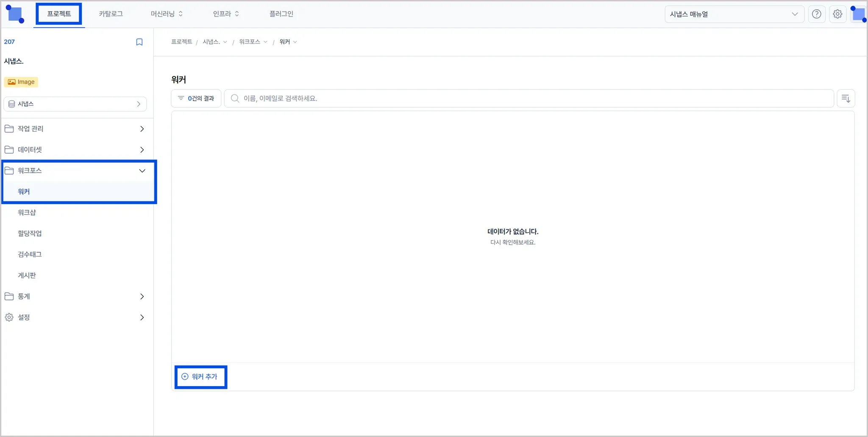Screen dimensions: 868x437
Task: Click the blue square app logo
Action: point(15,14)
